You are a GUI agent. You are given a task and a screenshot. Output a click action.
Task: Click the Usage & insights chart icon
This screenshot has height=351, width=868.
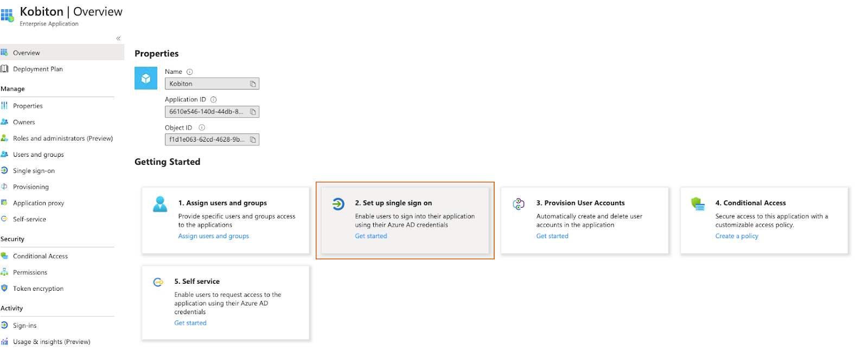(x=4, y=342)
